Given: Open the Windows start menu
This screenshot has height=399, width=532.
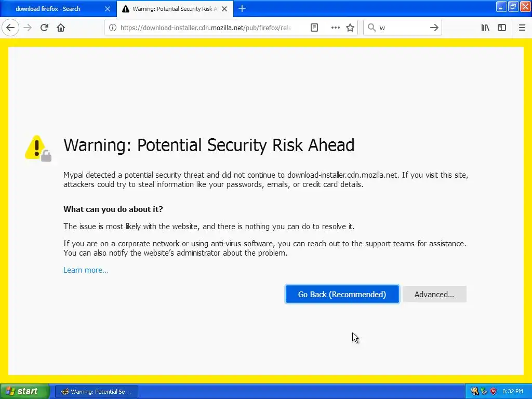Looking at the screenshot, I should point(24,391).
